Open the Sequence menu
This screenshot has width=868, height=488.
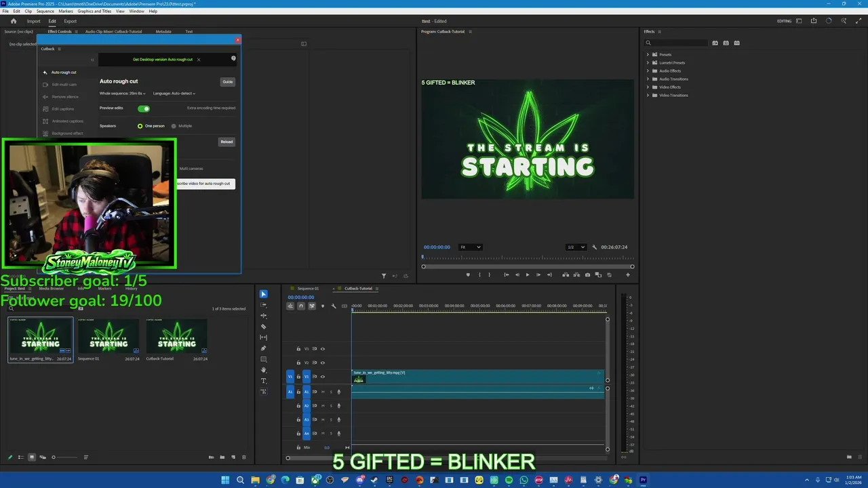(45, 12)
